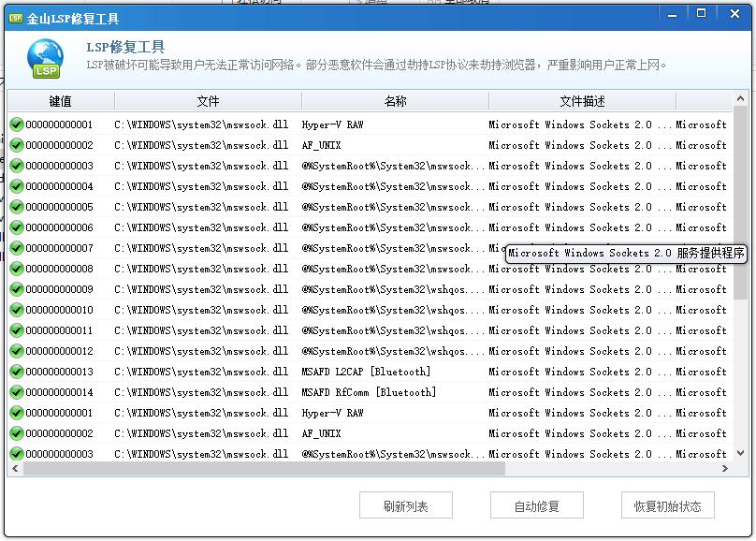This screenshot has height=541, width=756.
Task: Sort by the 文件 column header
Action: [208, 101]
